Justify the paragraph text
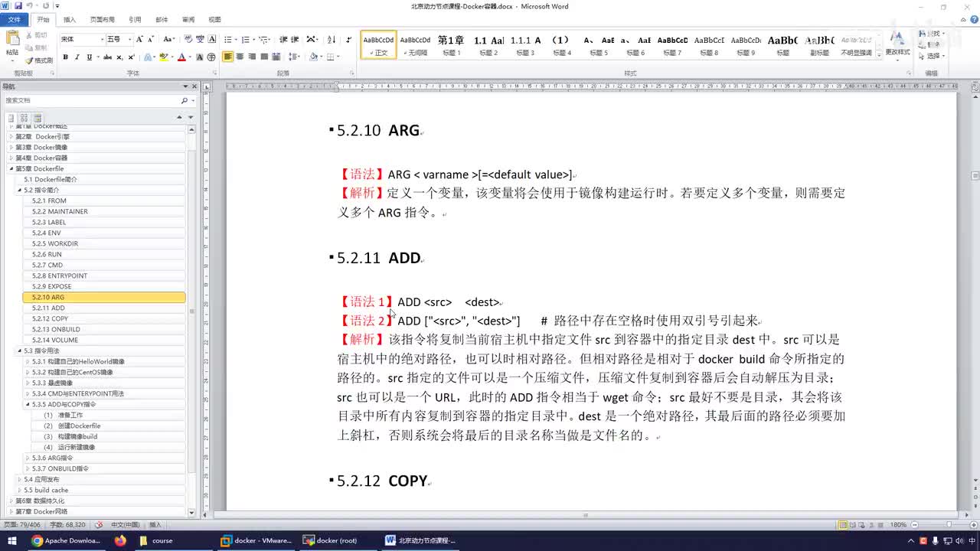 (265, 57)
